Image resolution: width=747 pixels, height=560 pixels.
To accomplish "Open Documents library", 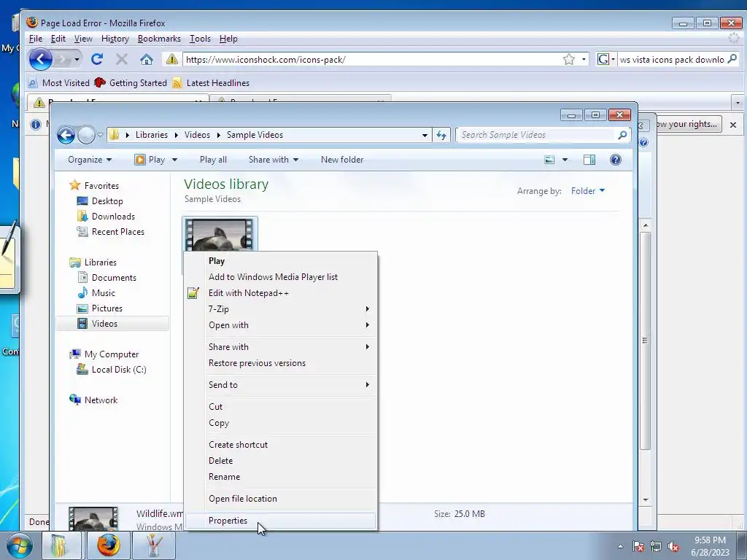I will (114, 278).
